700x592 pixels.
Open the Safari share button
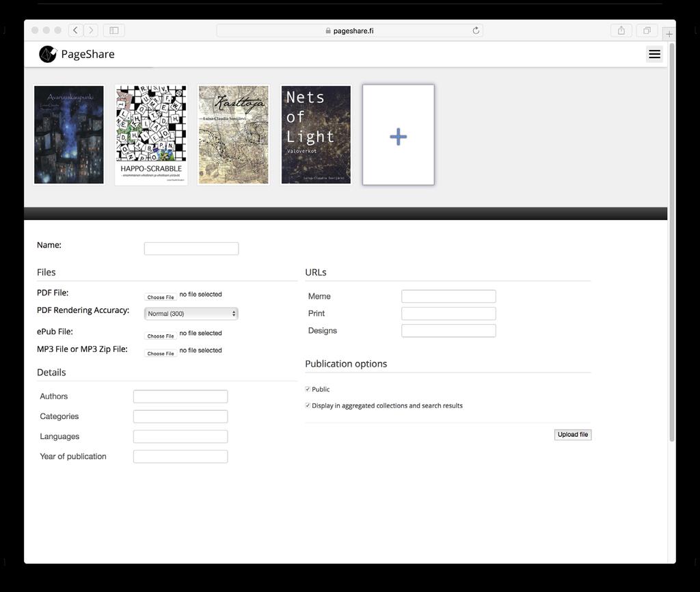click(x=621, y=30)
